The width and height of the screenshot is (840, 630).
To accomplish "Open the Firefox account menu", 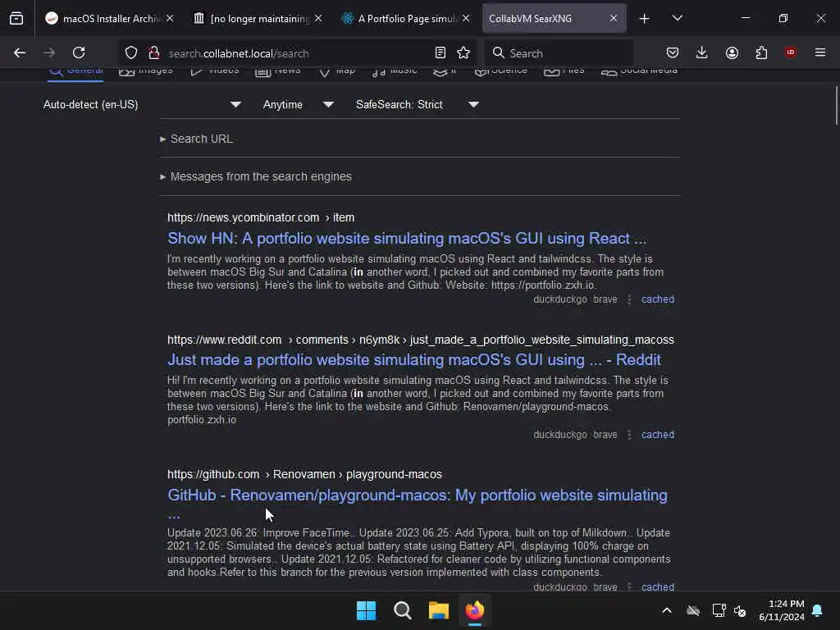I will 732,52.
